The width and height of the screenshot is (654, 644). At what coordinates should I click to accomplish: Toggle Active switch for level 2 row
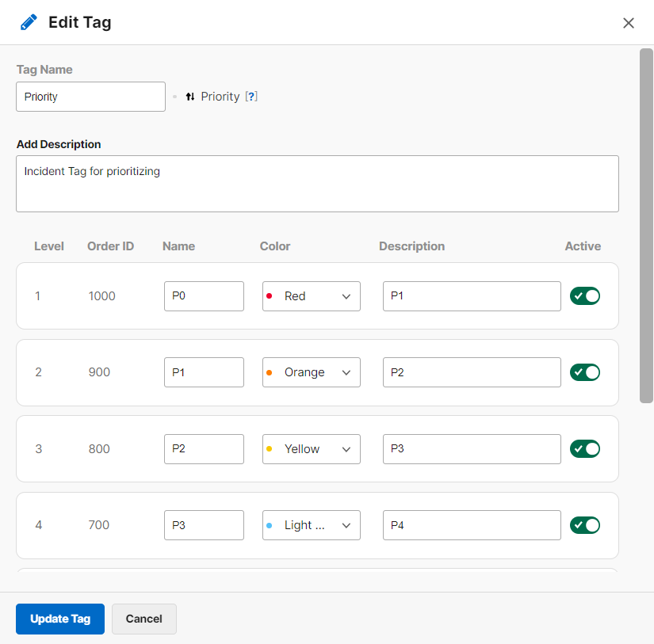click(585, 372)
